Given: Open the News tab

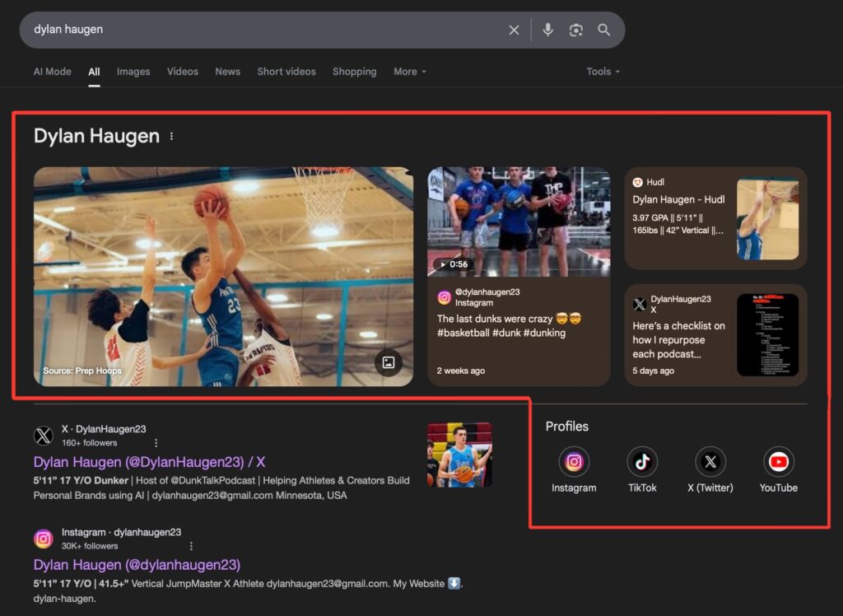Looking at the screenshot, I should pos(227,72).
